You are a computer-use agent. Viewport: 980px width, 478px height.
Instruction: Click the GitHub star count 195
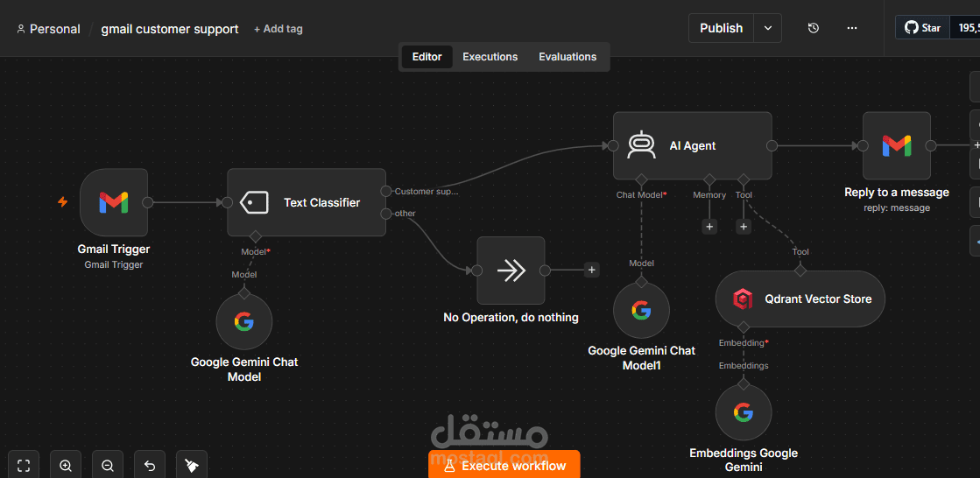click(x=965, y=28)
